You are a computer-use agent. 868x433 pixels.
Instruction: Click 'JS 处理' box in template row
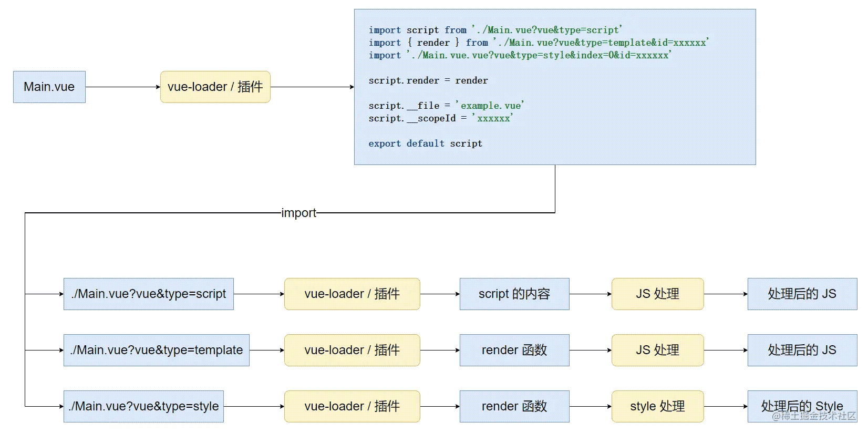[x=657, y=350]
